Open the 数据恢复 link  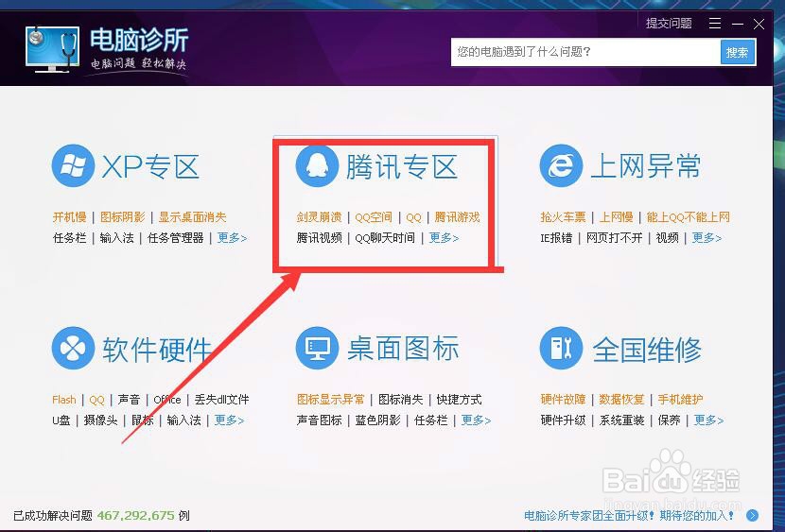pyautogui.click(x=621, y=400)
